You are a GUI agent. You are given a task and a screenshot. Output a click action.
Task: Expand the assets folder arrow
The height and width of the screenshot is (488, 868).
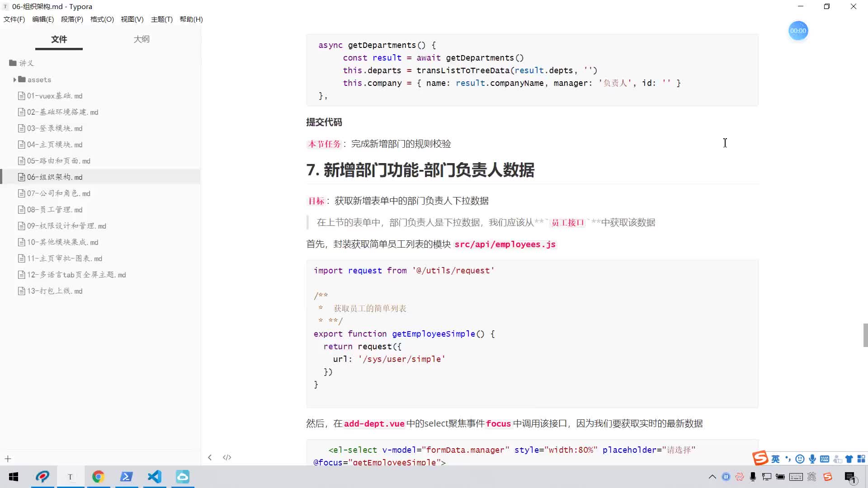coord(15,80)
